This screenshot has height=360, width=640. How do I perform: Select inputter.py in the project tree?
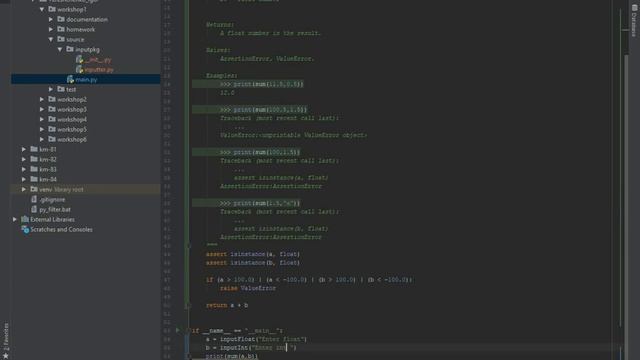pos(99,69)
